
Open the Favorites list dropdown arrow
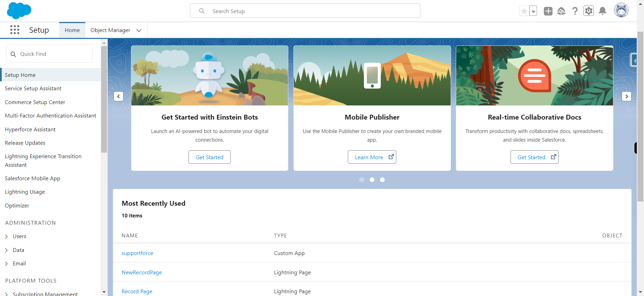tap(533, 11)
